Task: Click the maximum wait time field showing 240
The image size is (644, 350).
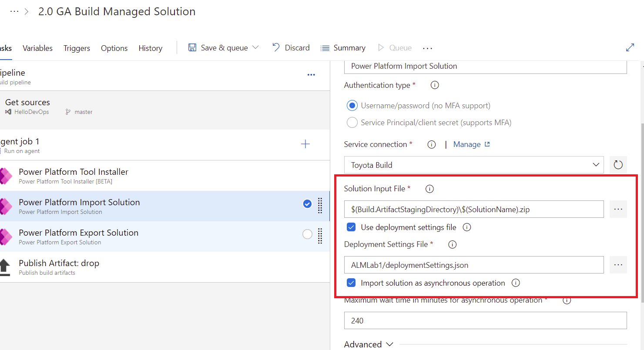Action: pyautogui.click(x=485, y=320)
